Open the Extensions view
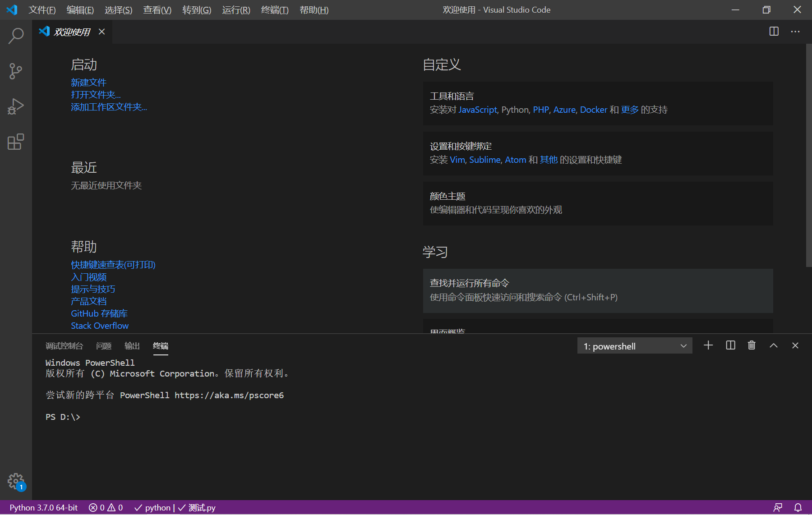Screen dimensions: 812x515 pos(16,142)
